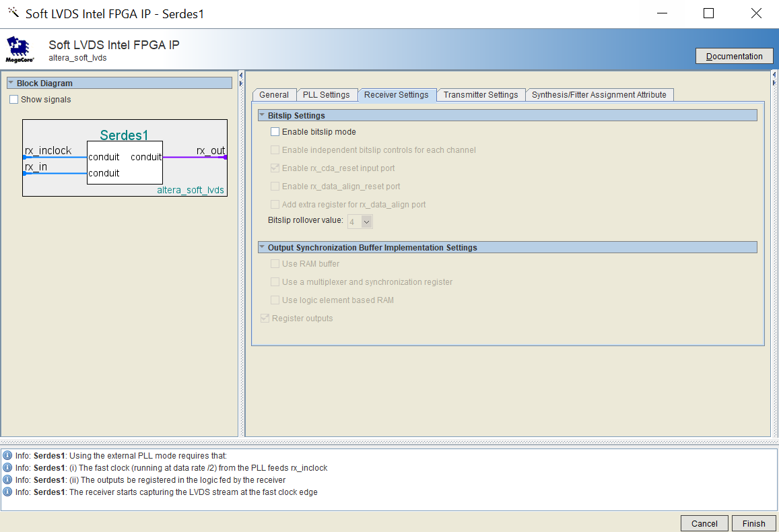Enable bitslip mode checkbox

point(275,131)
